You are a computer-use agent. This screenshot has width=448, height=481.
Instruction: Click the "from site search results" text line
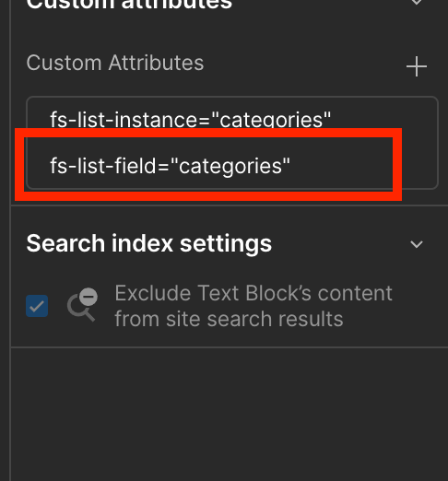pos(229,319)
